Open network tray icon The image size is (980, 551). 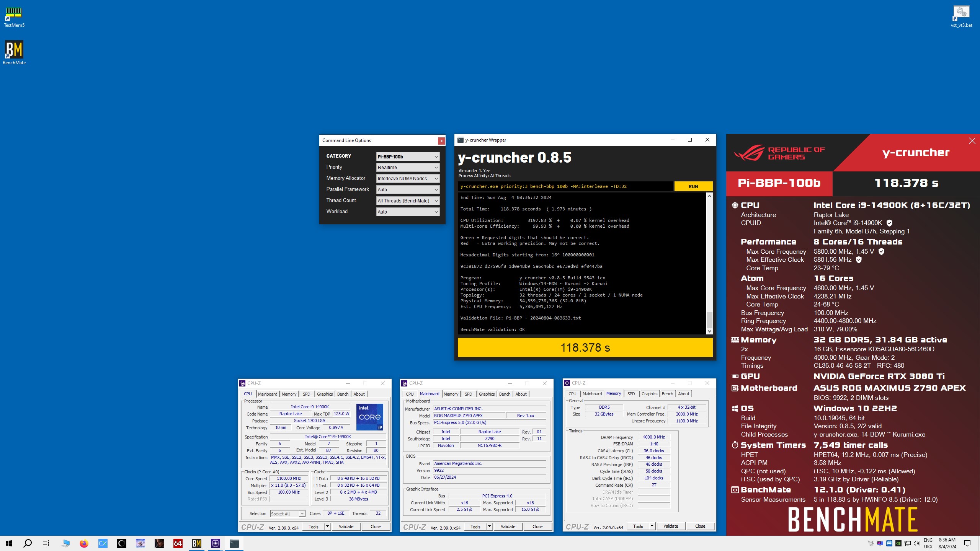click(907, 543)
